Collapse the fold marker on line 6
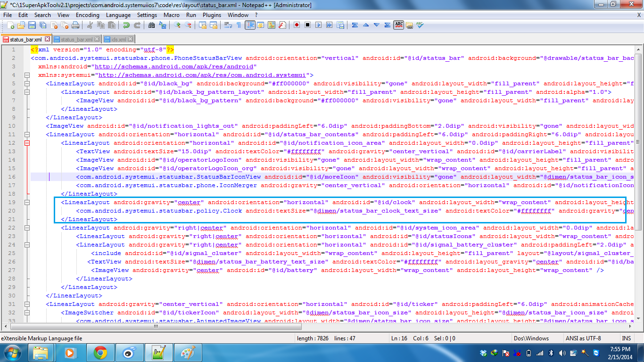Viewport: 644px width, 362px height. pyautogui.click(x=27, y=92)
